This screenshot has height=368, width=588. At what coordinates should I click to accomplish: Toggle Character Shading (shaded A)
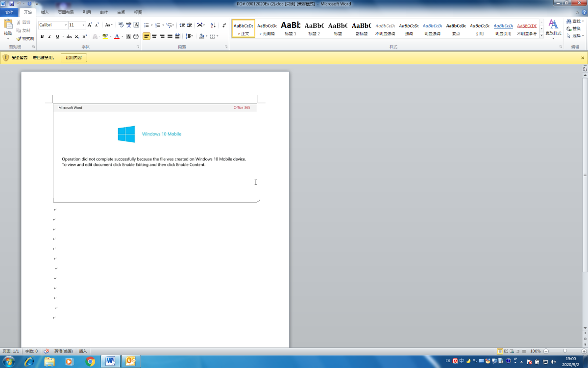click(128, 36)
